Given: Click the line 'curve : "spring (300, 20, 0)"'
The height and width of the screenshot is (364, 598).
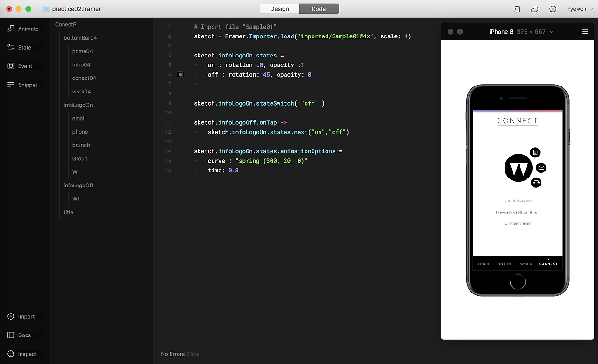Looking at the screenshot, I should tap(257, 161).
